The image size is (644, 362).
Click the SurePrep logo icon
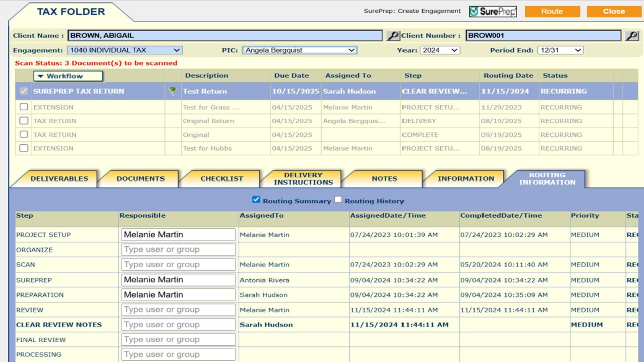click(493, 11)
